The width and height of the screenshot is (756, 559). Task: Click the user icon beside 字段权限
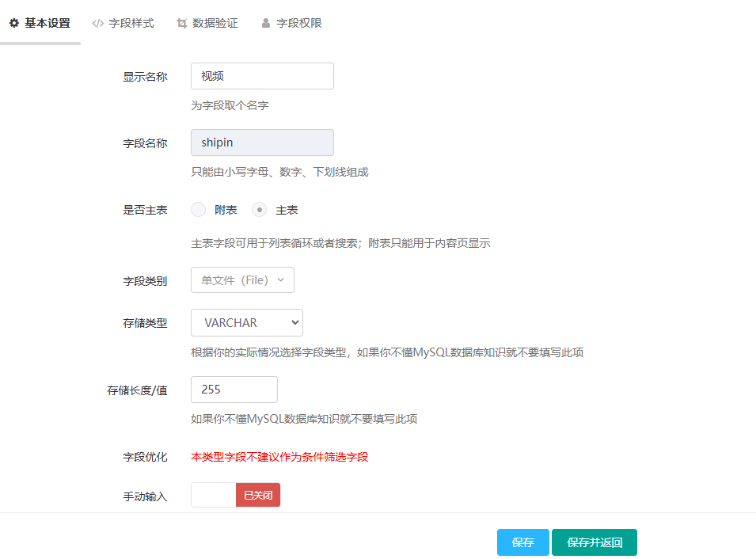point(266,24)
